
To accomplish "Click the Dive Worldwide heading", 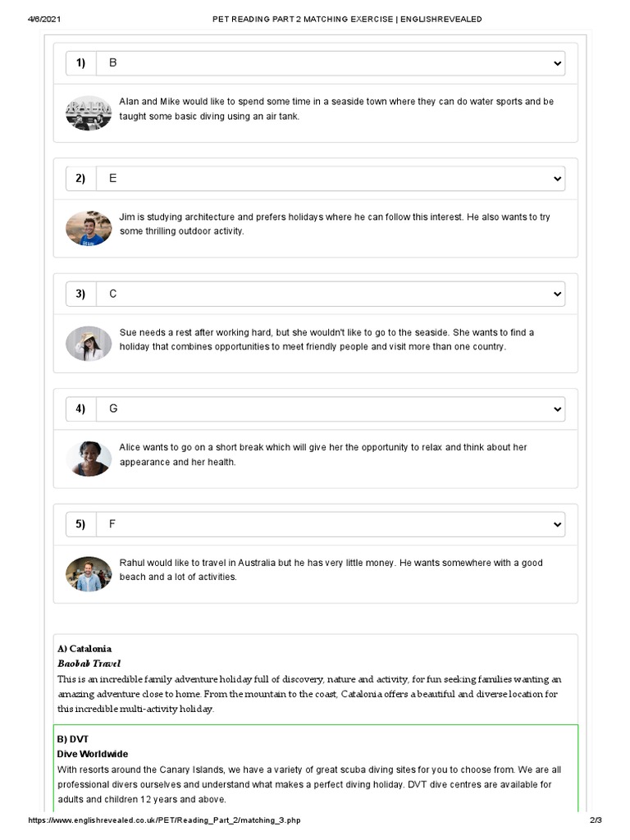I will click(92, 753).
